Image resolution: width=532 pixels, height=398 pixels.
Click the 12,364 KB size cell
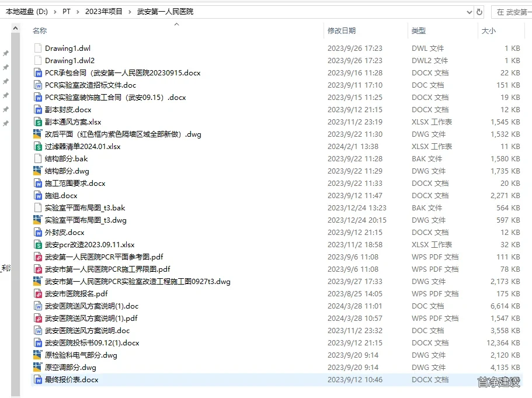pos(503,343)
